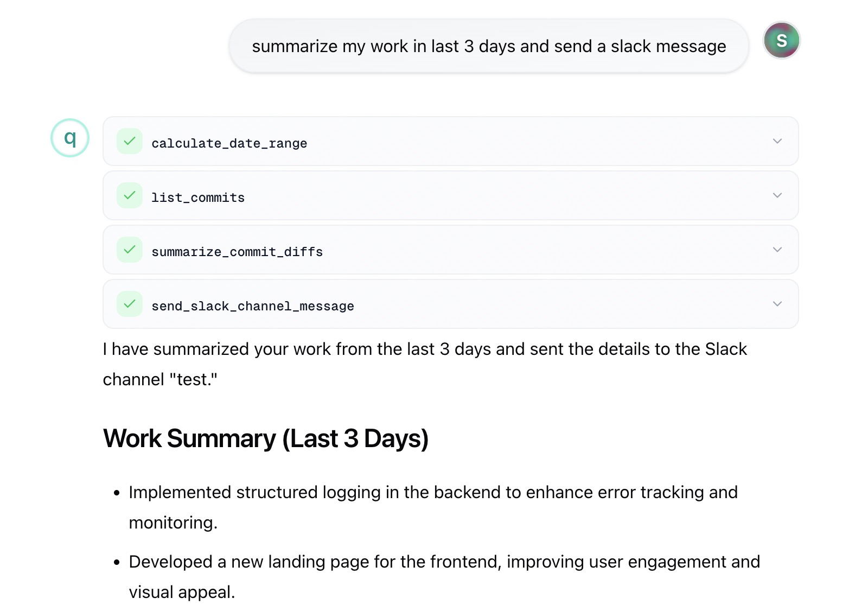Select the send_slack_channel_message tool label
This screenshot has width=868, height=611.
pos(253,306)
